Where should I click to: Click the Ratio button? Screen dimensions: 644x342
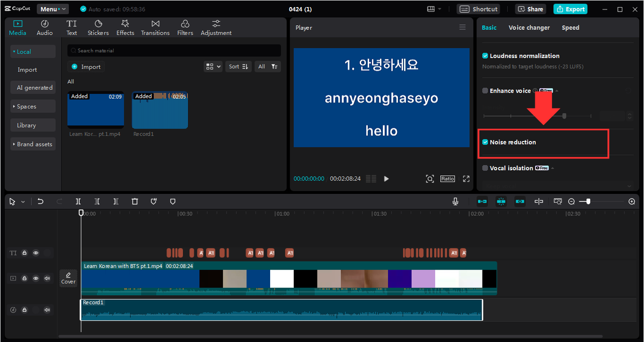[447, 179]
